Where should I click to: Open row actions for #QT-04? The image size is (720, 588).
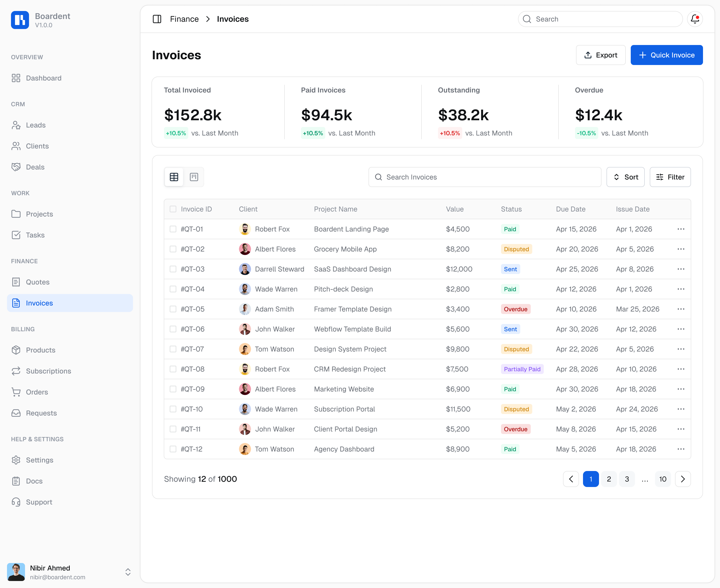[x=681, y=289]
